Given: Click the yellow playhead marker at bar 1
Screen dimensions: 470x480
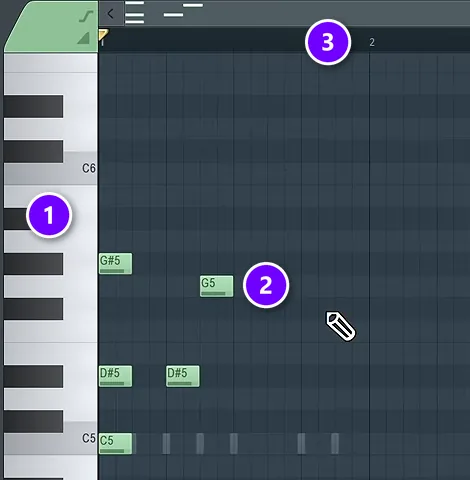Looking at the screenshot, I should (x=103, y=34).
